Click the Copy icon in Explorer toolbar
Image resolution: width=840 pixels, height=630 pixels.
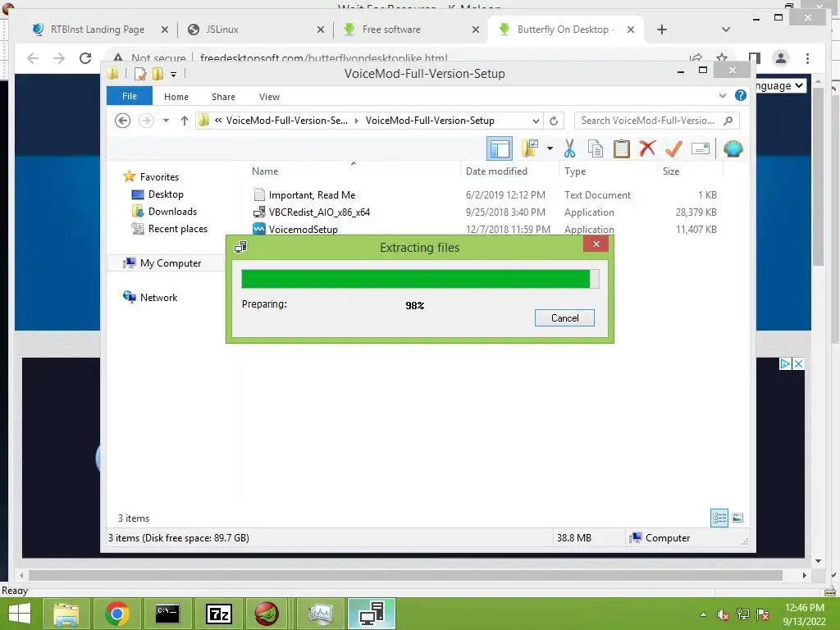click(x=596, y=148)
